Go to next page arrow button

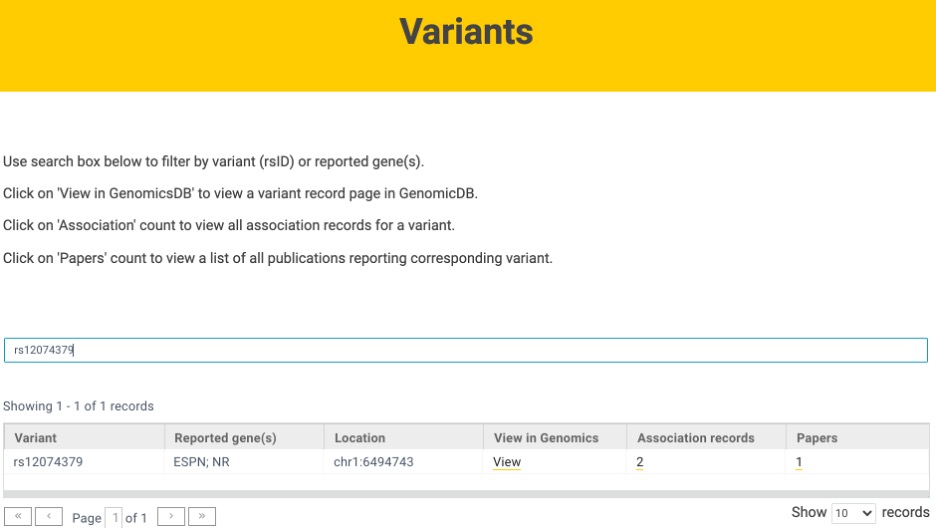coord(171,516)
